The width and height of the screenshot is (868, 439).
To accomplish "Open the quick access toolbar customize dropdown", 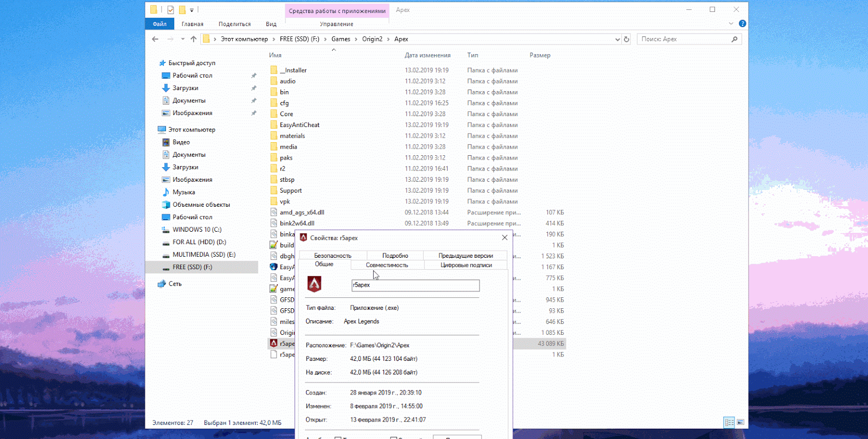I will click(x=192, y=10).
